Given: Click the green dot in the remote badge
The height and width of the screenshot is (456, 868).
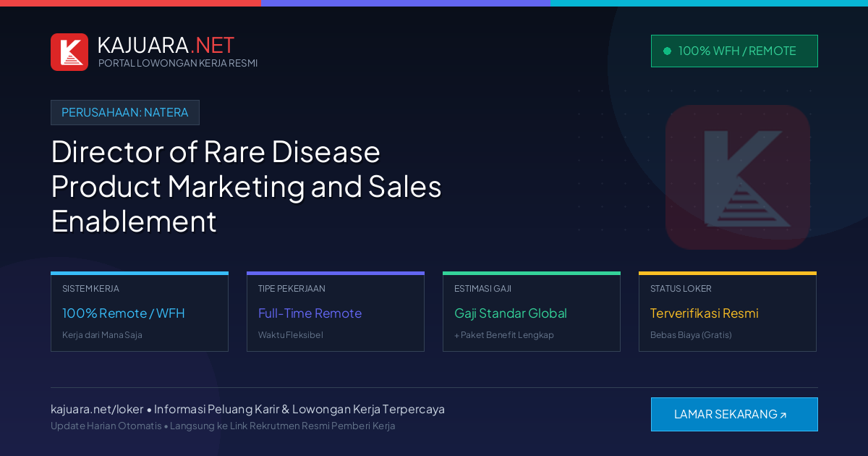Looking at the screenshot, I should point(667,51).
